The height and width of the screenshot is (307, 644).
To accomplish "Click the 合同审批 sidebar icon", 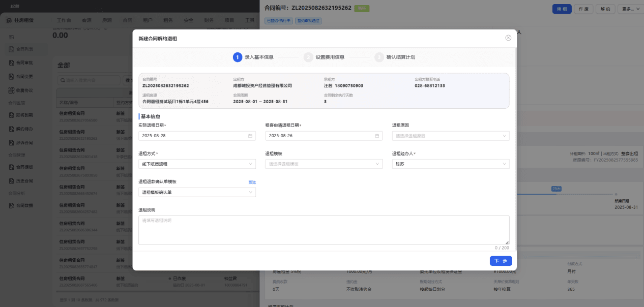I will pyautogui.click(x=12, y=63).
